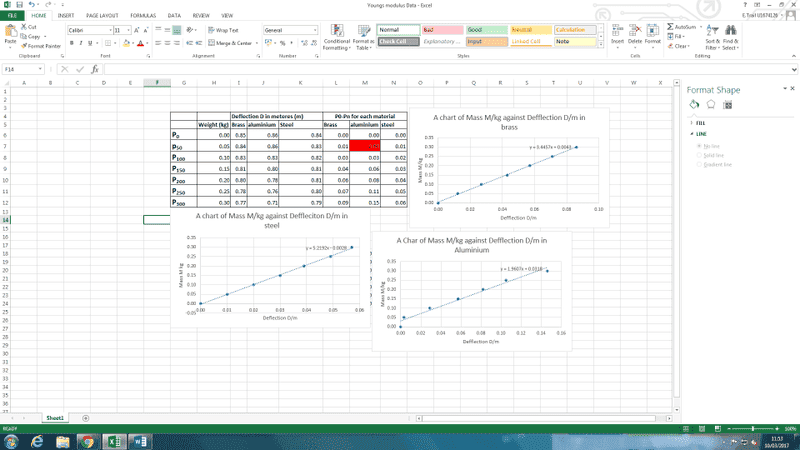The width and height of the screenshot is (800, 450).
Task: Open Format as Table gallery
Action: click(x=364, y=37)
